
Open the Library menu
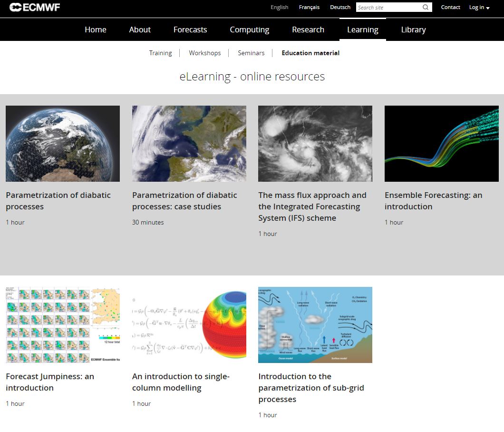tap(413, 29)
